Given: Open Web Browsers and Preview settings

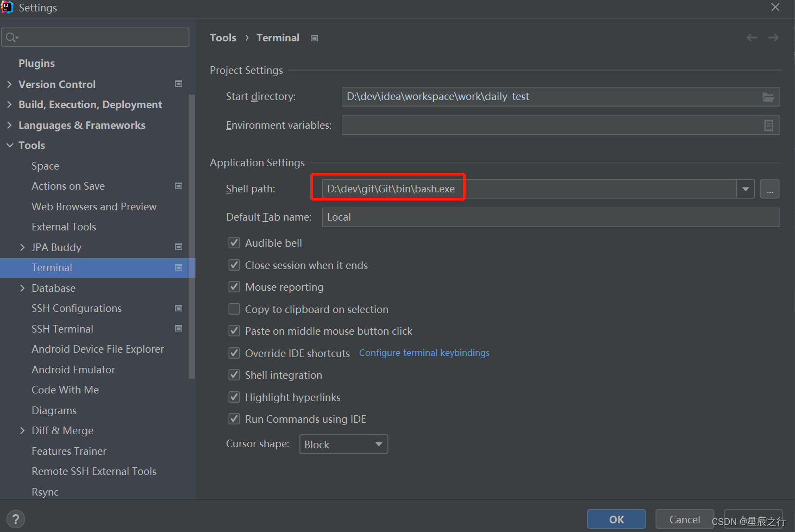Looking at the screenshot, I should [x=94, y=206].
